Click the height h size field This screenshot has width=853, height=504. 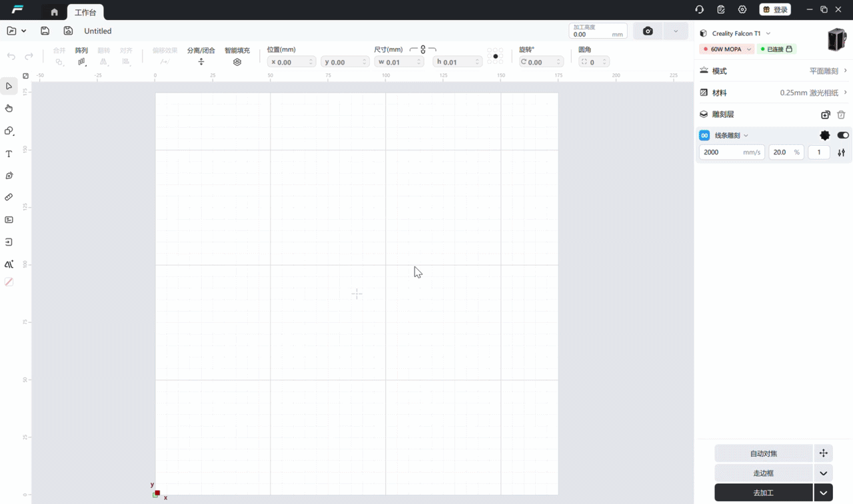[x=457, y=62]
